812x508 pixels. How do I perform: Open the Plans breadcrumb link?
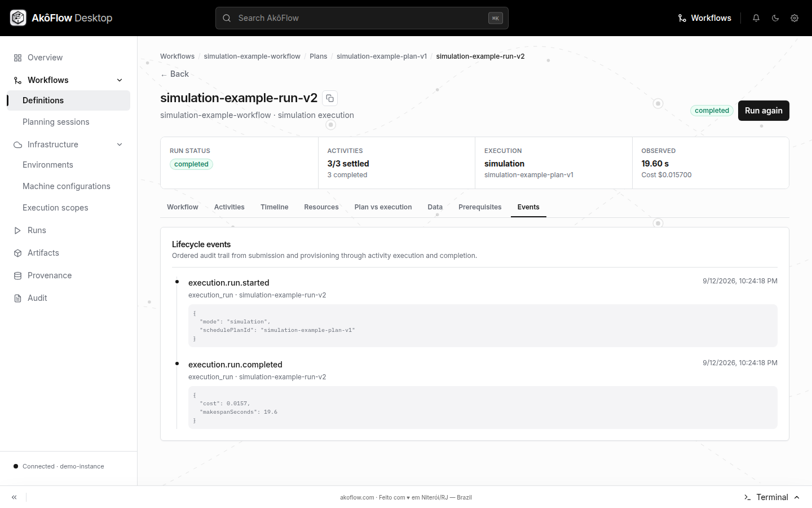[319, 56]
